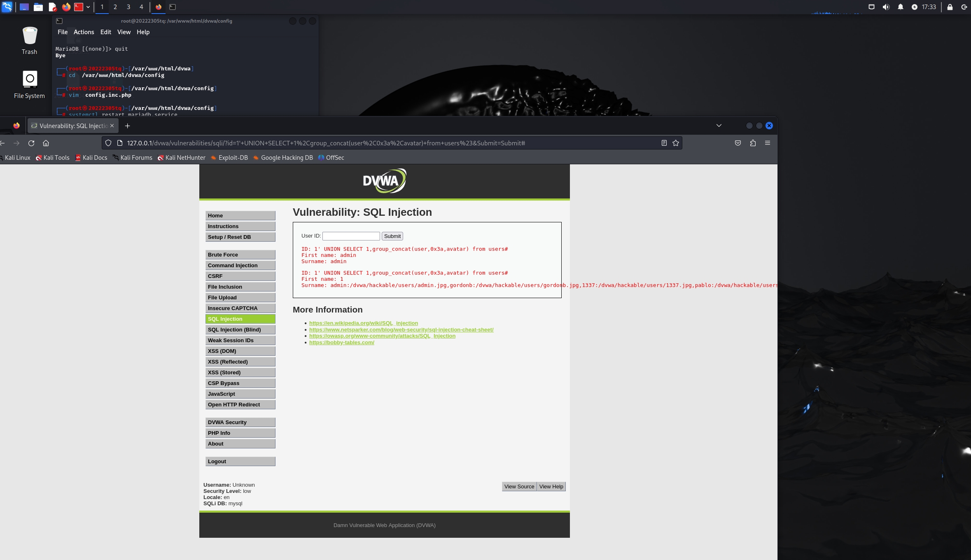The height and width of the screenshot is (560, 971).
Task: Open the Wikipedia SQL injection link
Action: [364, 323]
